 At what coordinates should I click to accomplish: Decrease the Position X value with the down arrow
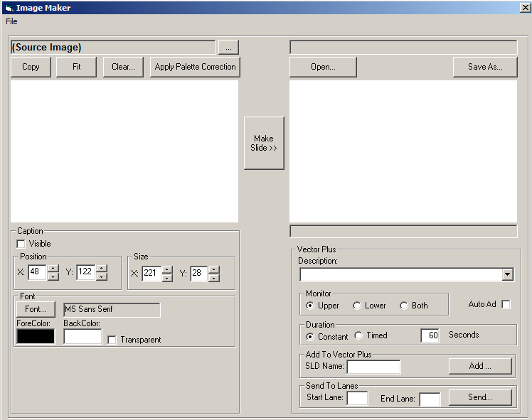click(x=53, y=276)
